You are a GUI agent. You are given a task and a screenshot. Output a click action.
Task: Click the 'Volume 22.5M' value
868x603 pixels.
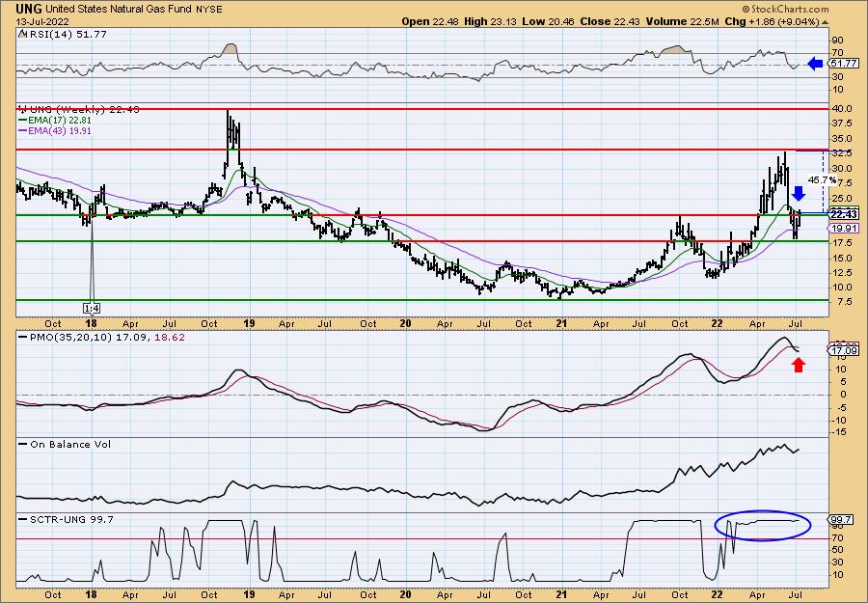(x=682, y=22)
